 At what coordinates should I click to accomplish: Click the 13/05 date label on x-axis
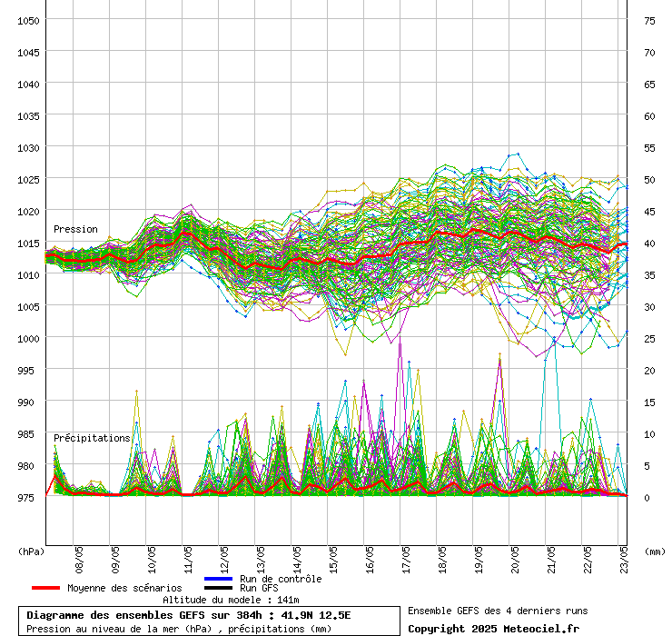coord(261,560)
